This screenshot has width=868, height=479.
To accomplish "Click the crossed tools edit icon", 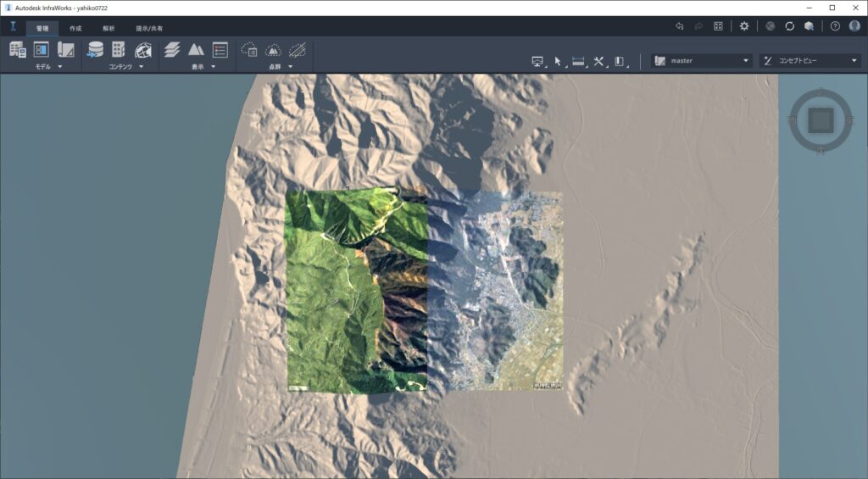I will 599,62.
